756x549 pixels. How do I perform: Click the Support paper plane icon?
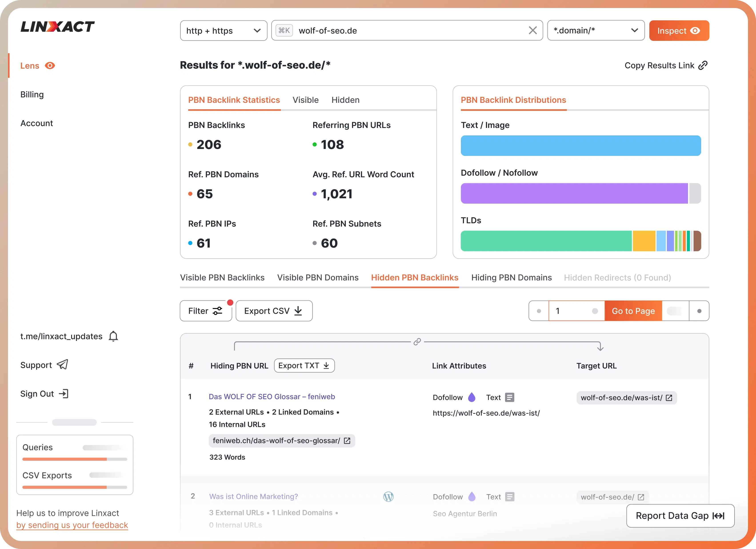coord(62,364)
